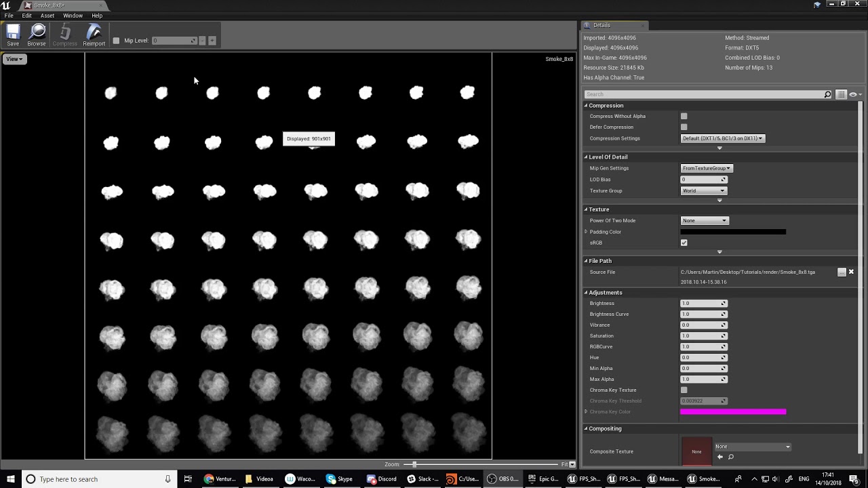Screen dimensions: 868x488
Task: Click the microphone in taskbar search
Action: pos(167,479)
